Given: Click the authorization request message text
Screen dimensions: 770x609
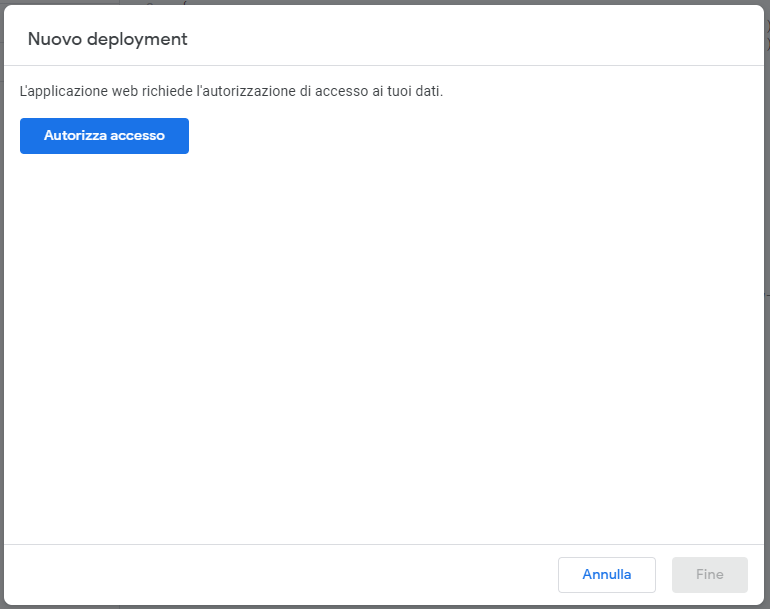Looking at the screenshot, I should point(231,91).
